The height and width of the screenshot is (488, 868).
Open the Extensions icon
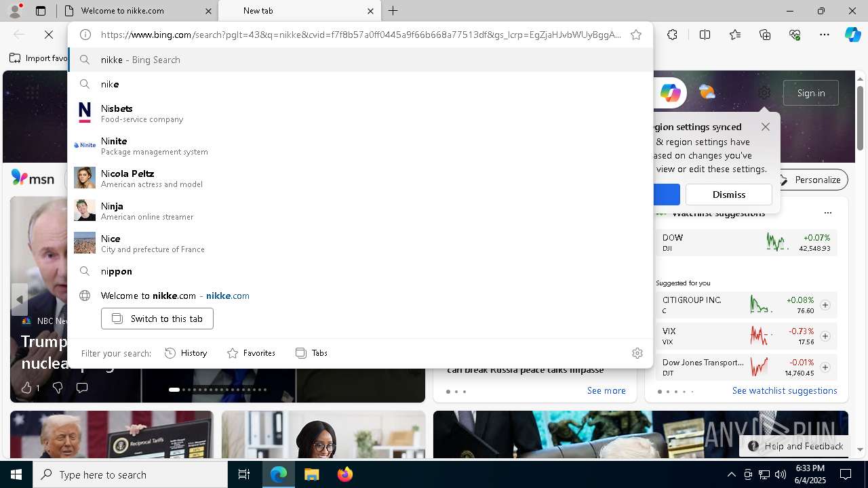[672, 35]
